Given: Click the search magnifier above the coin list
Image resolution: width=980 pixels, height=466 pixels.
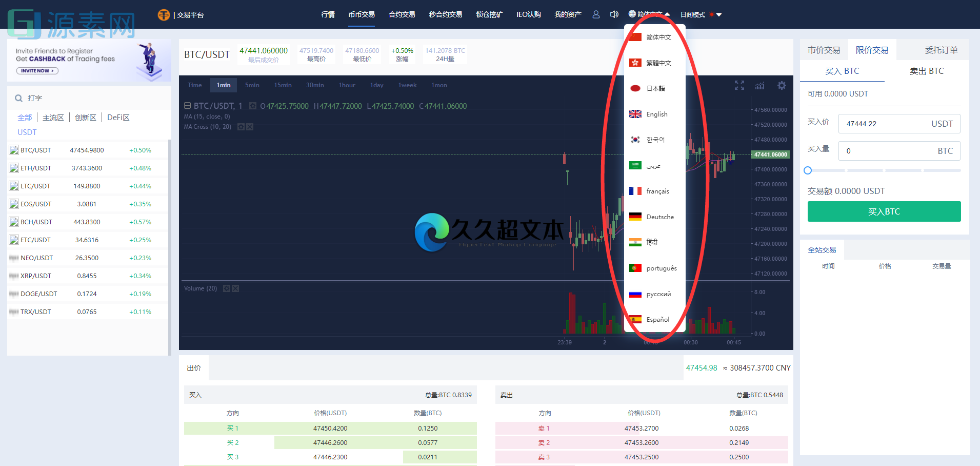Looking at the screenshot, I should point(19,98).
